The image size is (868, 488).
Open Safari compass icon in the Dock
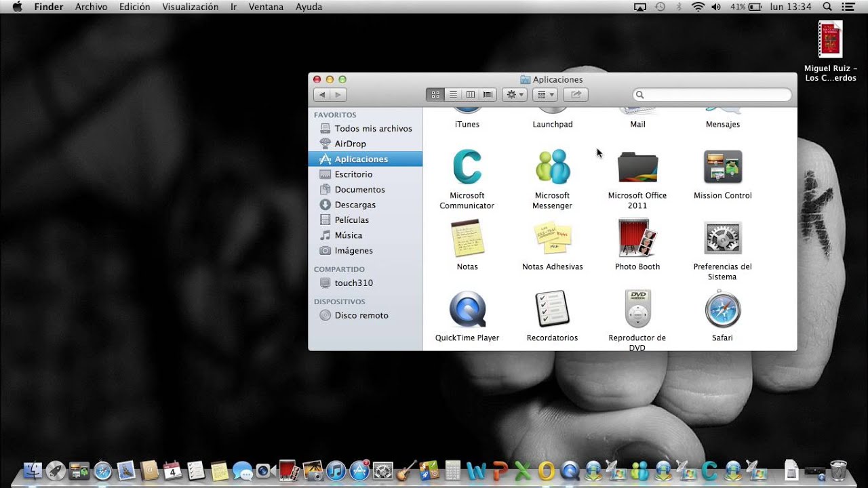click(x=102, y=470)
